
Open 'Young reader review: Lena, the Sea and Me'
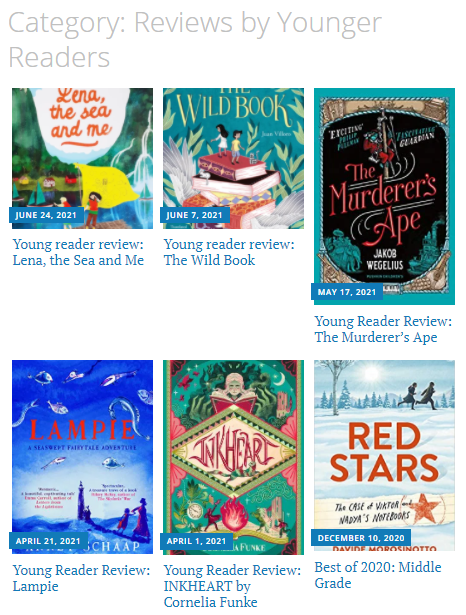coord(78,252)
